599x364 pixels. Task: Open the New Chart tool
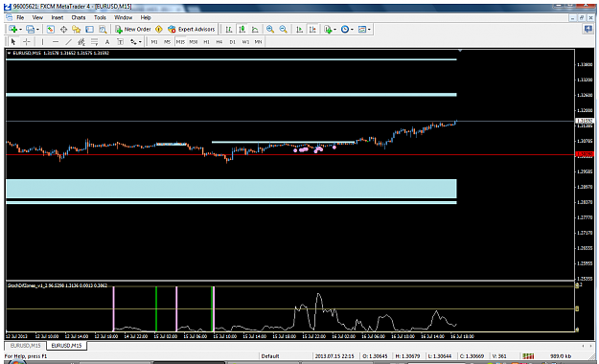(x=13, y=30)
